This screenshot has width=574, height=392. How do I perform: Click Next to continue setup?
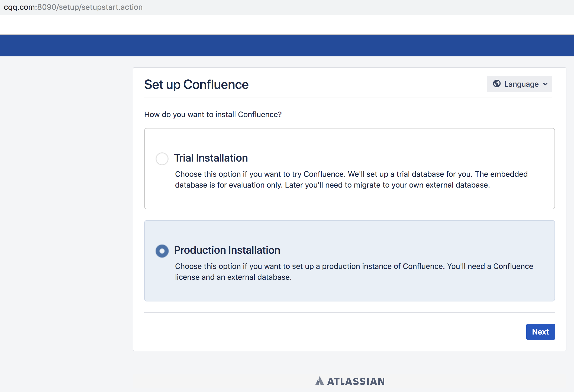pyautogui.click(x=540, y=332)
